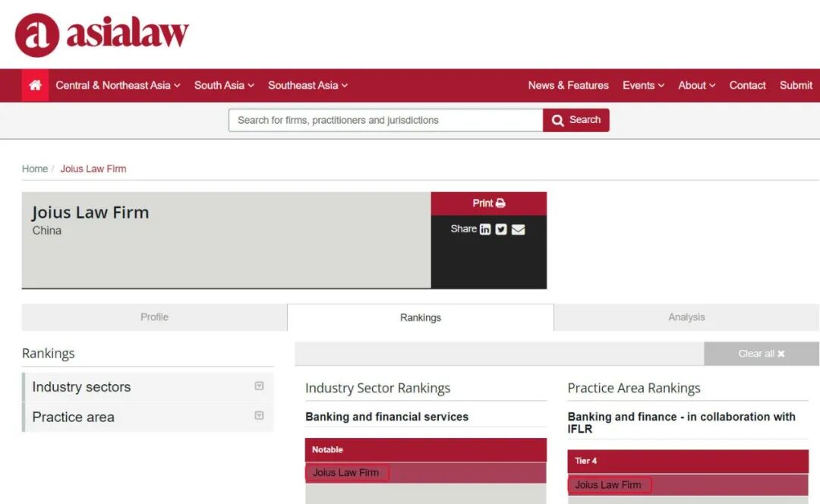Viewport: 820px width, 504px height.
Task: Open the South Asia dropdown
Action: [224, 86]
